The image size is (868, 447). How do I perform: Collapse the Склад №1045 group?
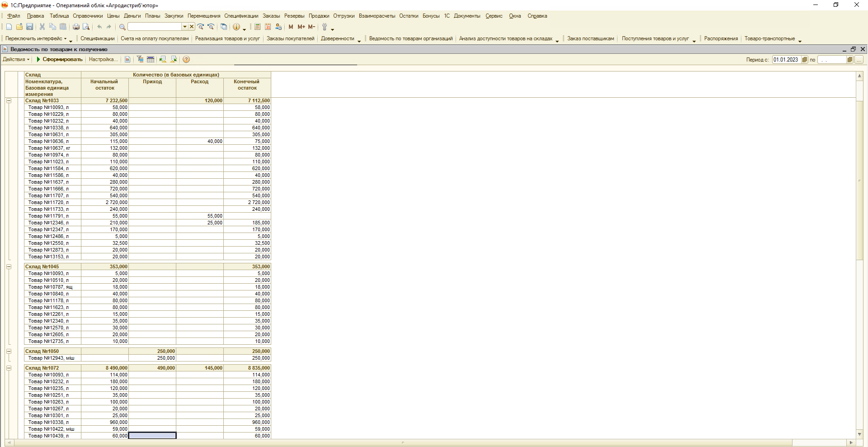pyautogui.click(x=9, y=267)
